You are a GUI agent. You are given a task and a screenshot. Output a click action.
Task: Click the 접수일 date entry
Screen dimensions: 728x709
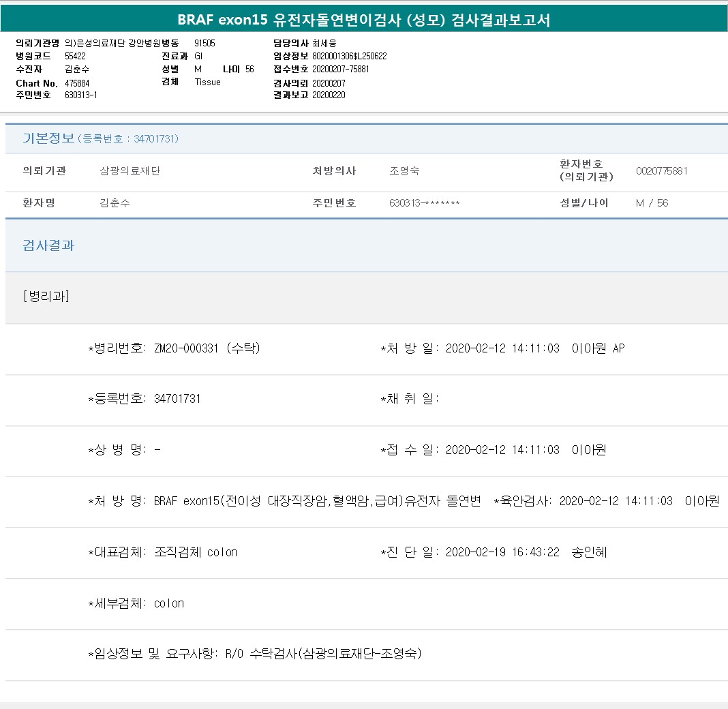tap(502, 450)
